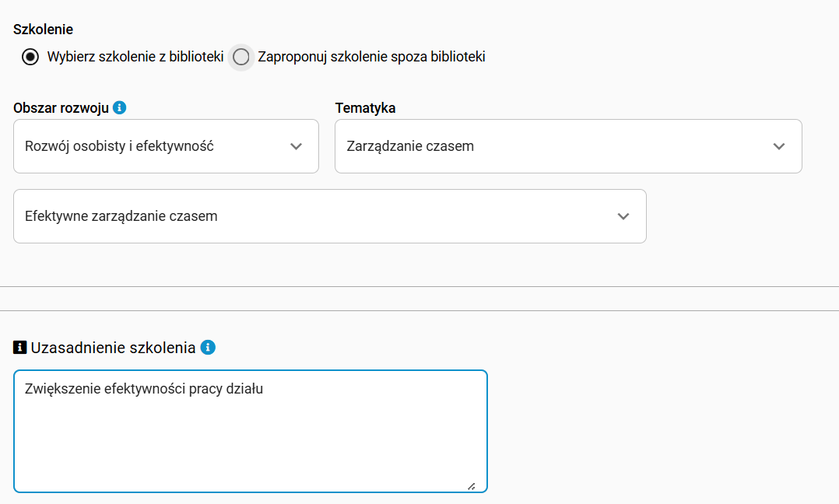839x504 pixels.
Task: Click the blue info icon after Uzasadnienie szkolenia
Action: tap(208, 348)
